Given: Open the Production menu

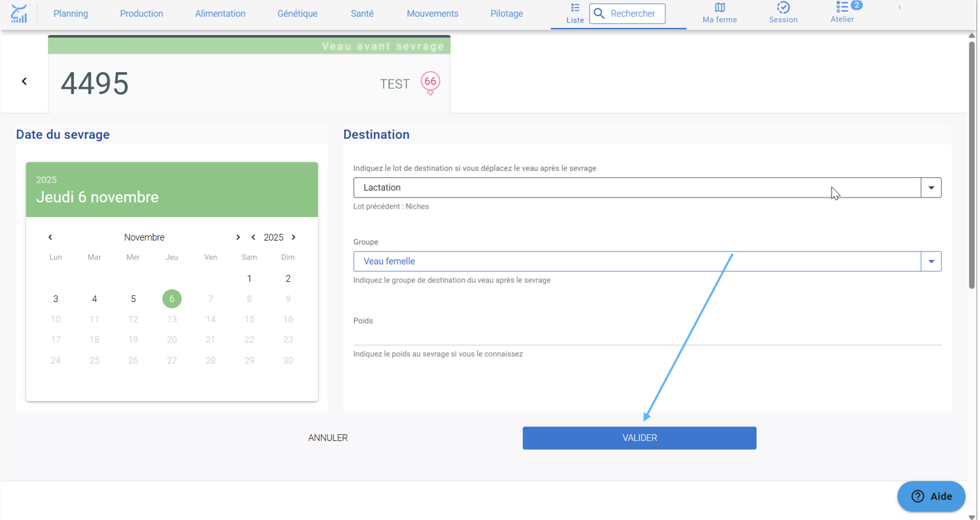Looking at the screenshot, I should [142, 13].
